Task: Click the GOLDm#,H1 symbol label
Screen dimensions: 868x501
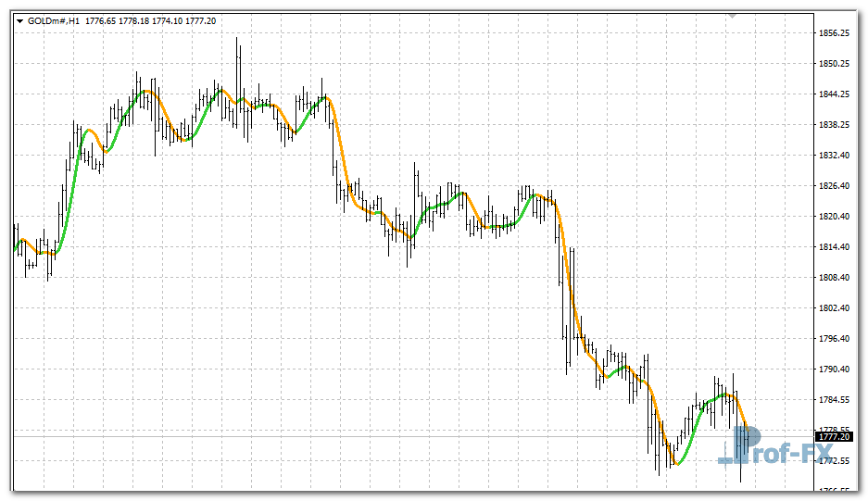Action: 54,20
